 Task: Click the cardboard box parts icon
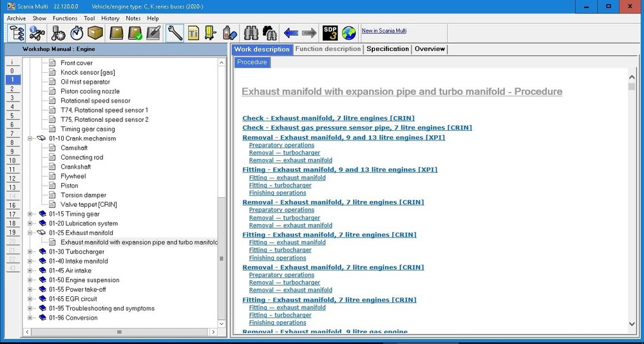click(95, 33)
